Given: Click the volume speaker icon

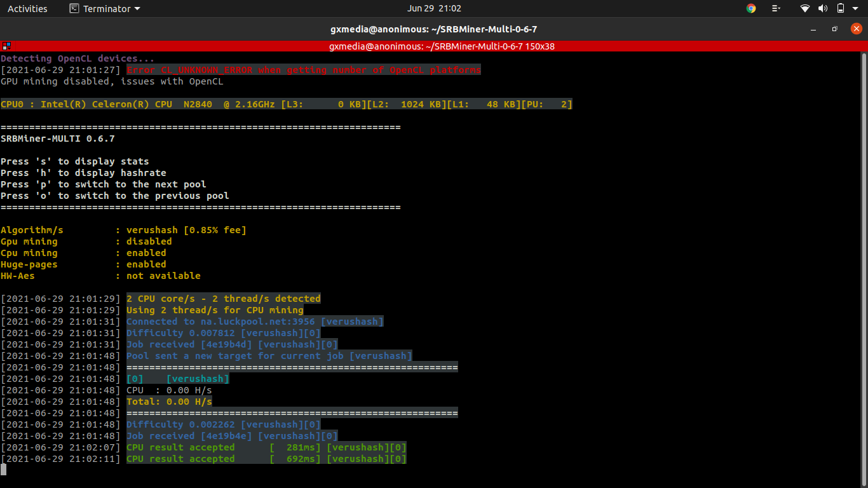Looking at the screenshot, I should (822, 8).
